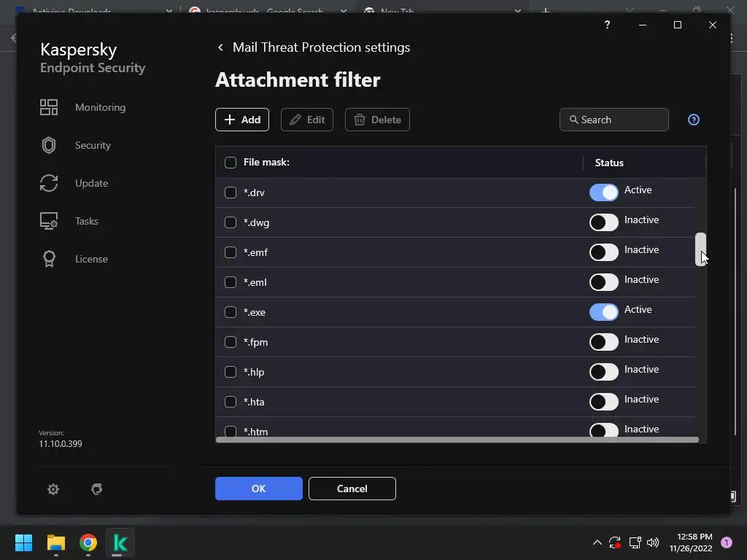Screen dimensions: 747x560
Task: Click the Delete button
Action: pos(377,120)
